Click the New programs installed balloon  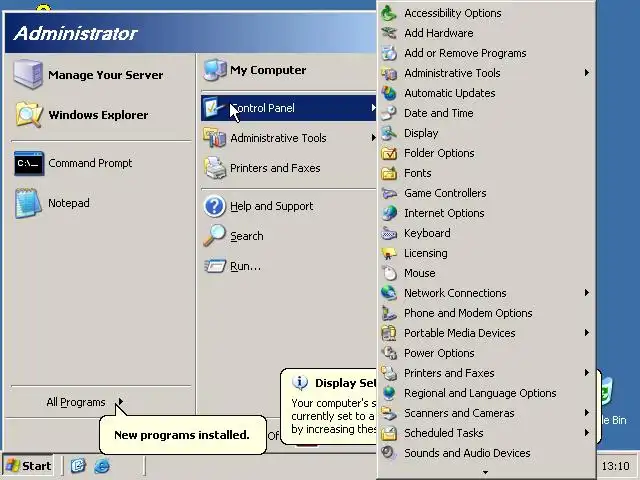coord(182,435)
